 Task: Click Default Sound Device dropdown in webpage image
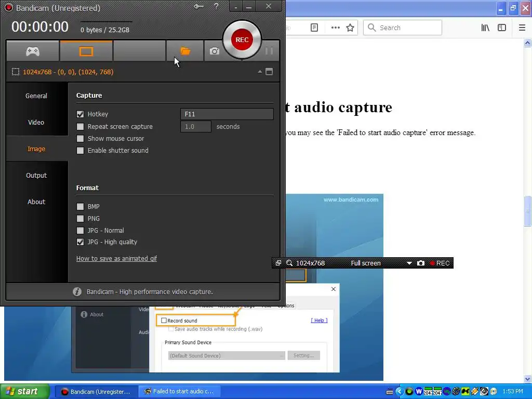pos(227,355)
